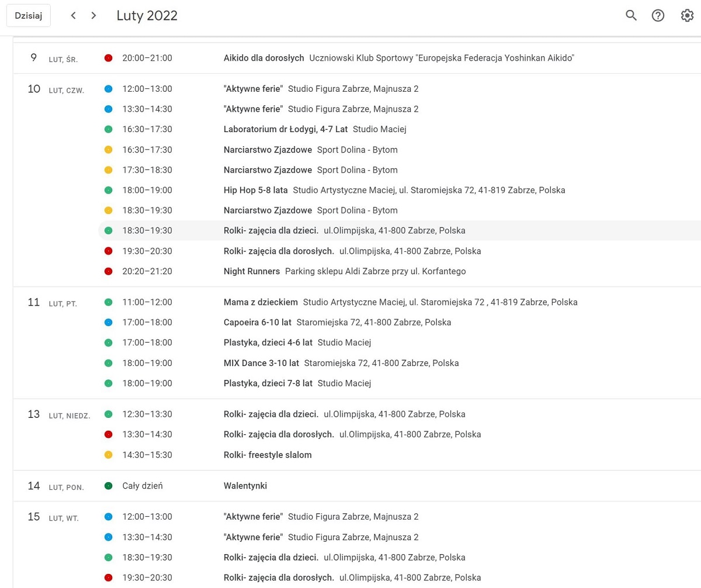Open the Aikido dla dorosłych event
701x588 pixels.
263,58
